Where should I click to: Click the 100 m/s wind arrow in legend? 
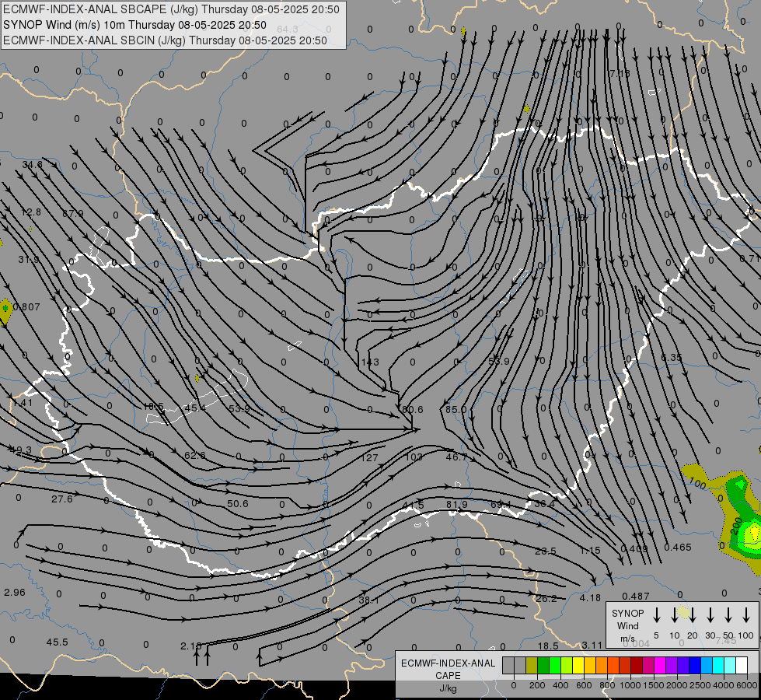pos(746,615)
